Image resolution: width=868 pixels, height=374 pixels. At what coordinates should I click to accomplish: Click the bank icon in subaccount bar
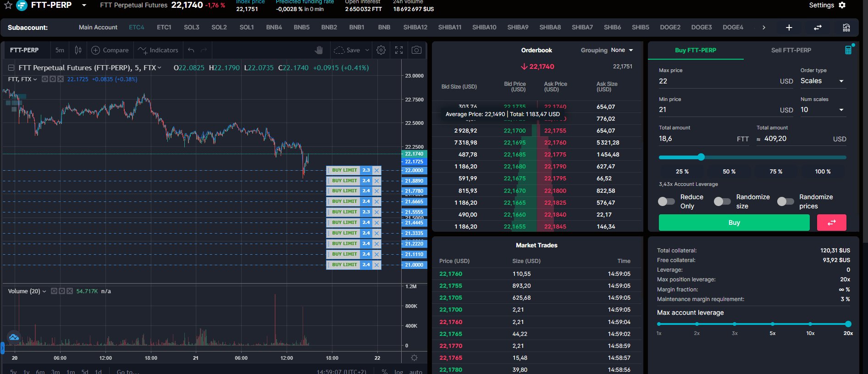pyautogui.click(x=846, y=28)
